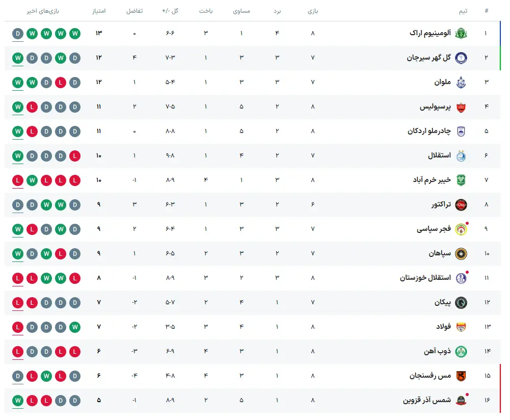The width and height of the screenshot is (510, 420).
Task: Sort by the امتیاز (points) column header
Action: tap(99, 11)
